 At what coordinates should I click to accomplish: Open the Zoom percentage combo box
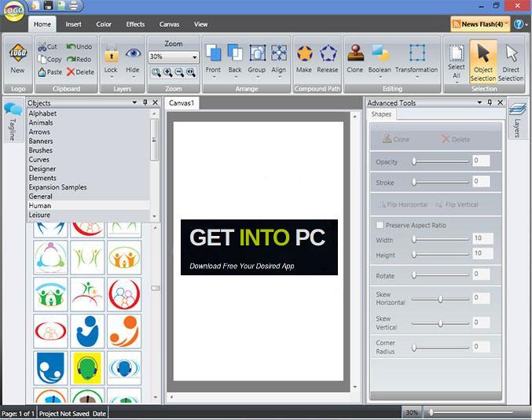pyautogui.click(x=174, y=57)
